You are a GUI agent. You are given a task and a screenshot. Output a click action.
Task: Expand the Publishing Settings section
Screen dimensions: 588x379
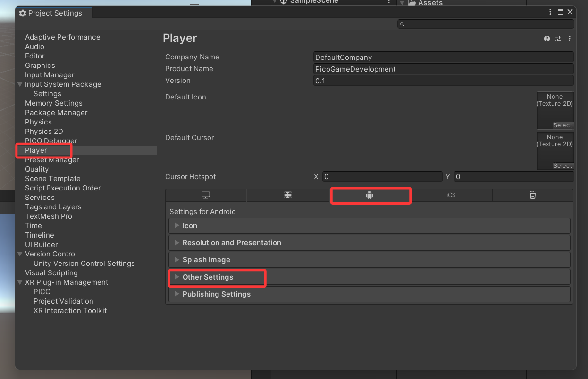(x=370, y=294)
